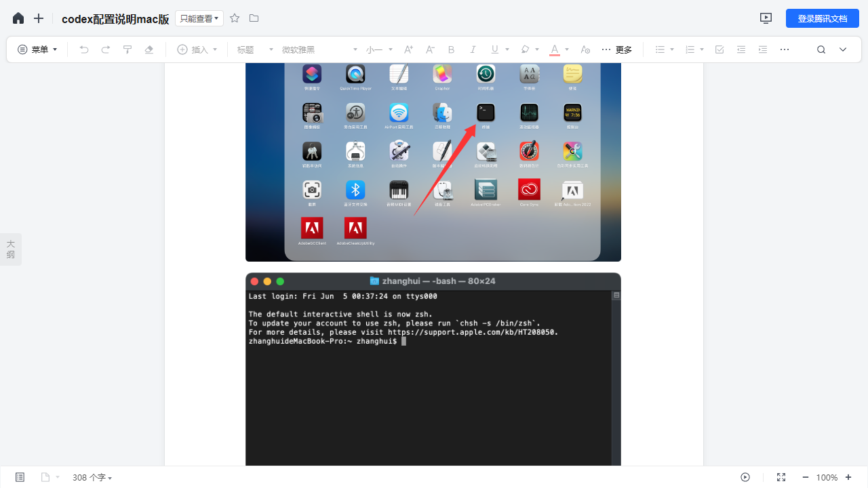Insert a checkbox task list

point(719,49)
